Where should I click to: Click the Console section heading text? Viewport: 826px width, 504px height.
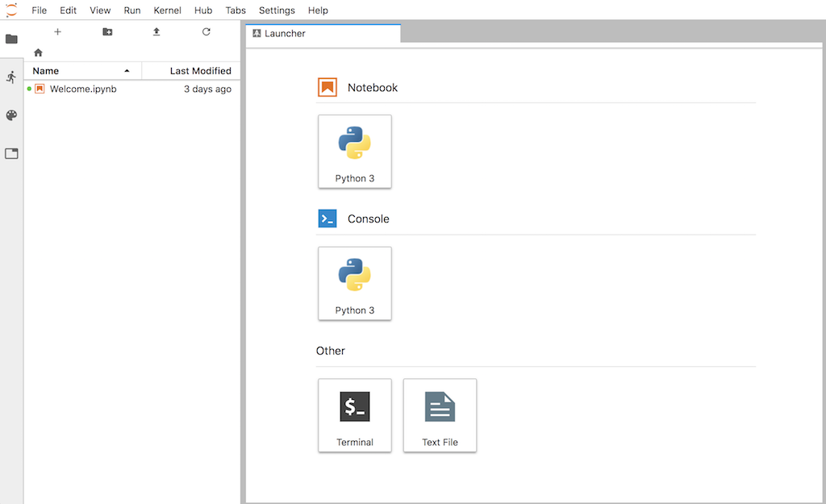point(368,219)
